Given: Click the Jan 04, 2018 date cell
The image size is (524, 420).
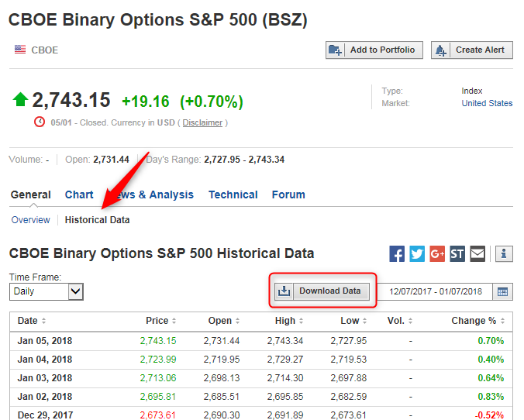Looking at the screenshot, I should pos(45,360).
